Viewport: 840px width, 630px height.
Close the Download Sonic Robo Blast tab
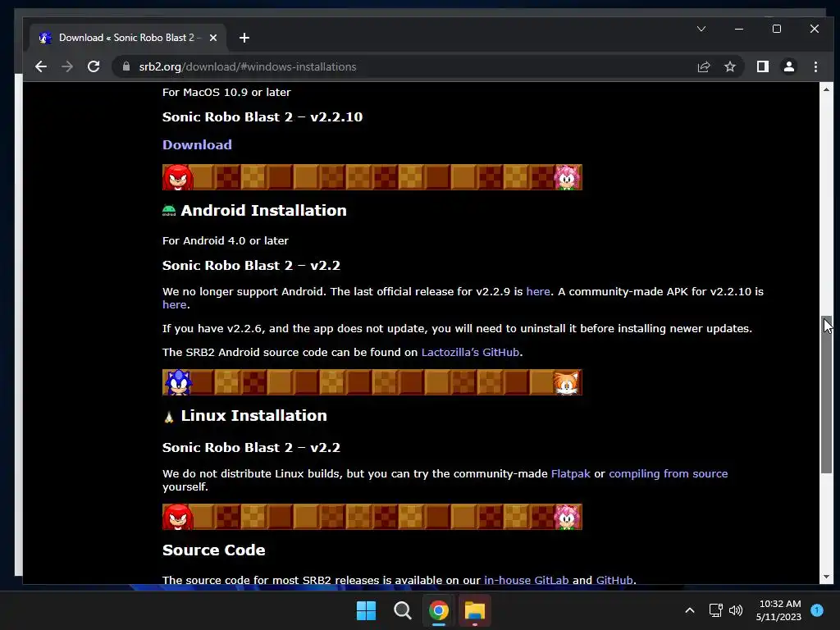click(x=213, y=38)
